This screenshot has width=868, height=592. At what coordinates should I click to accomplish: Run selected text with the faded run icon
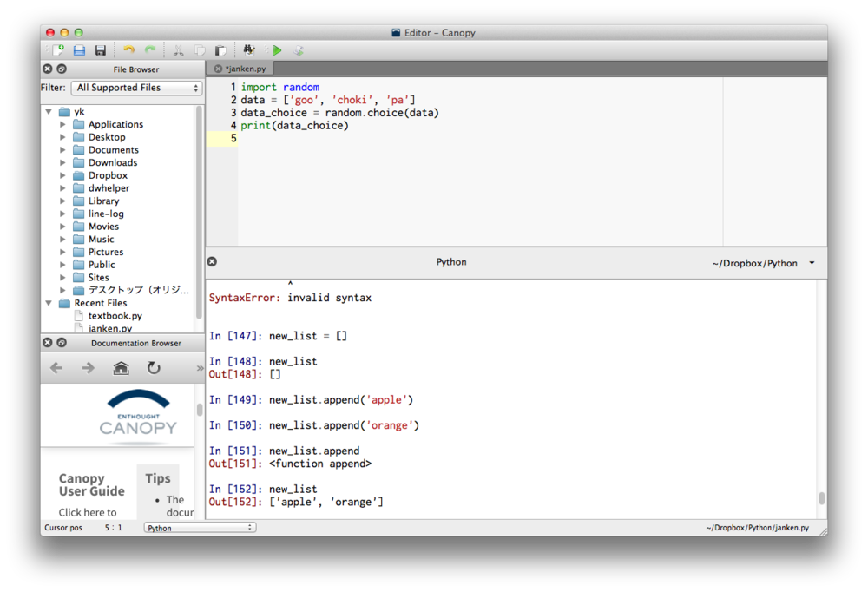pyautogui.click(x=299, y=50)
